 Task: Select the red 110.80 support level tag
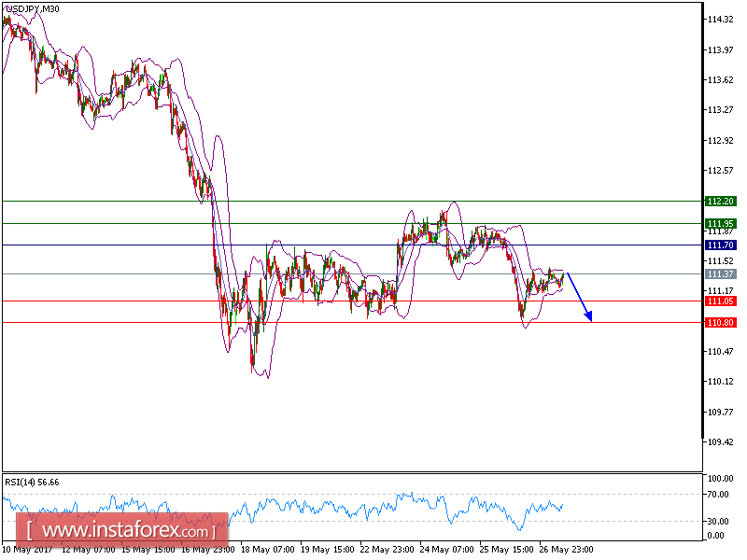[x=719, y=323]
